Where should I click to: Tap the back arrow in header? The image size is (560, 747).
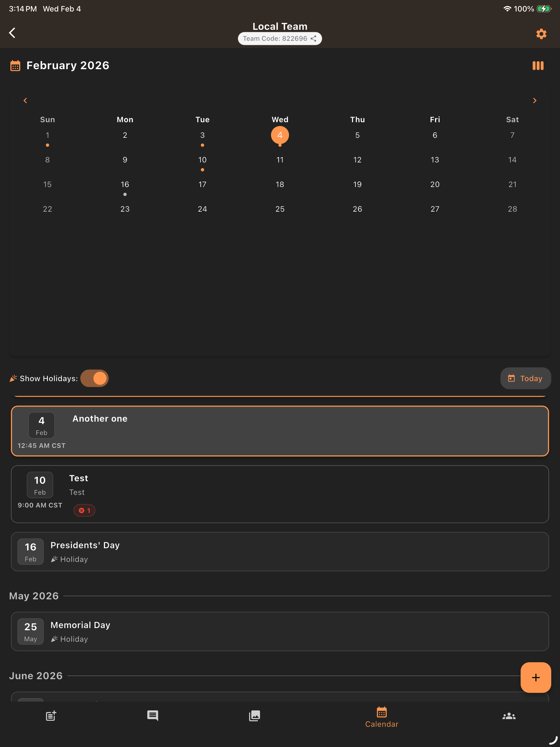coord(12,33)
